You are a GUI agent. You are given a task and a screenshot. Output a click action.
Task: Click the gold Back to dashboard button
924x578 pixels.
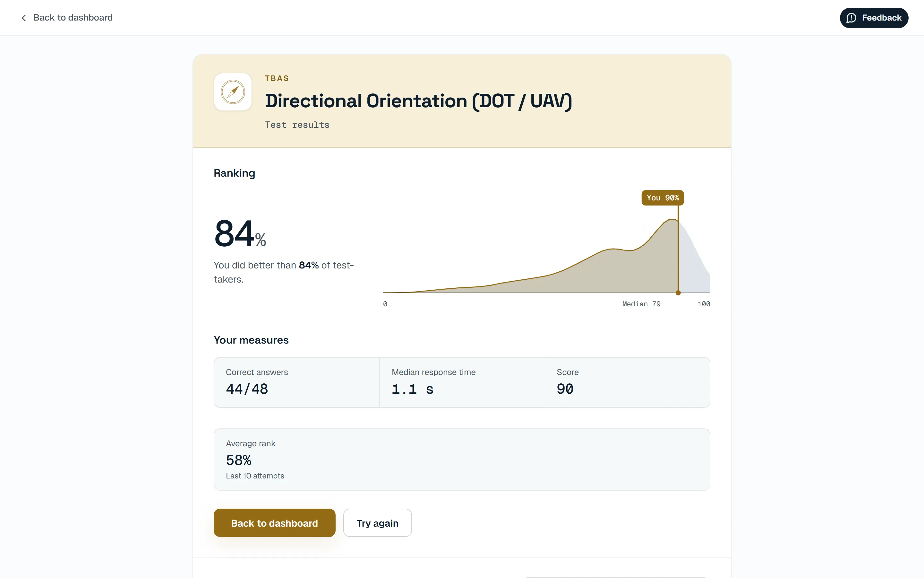click(x=275, y=522)
